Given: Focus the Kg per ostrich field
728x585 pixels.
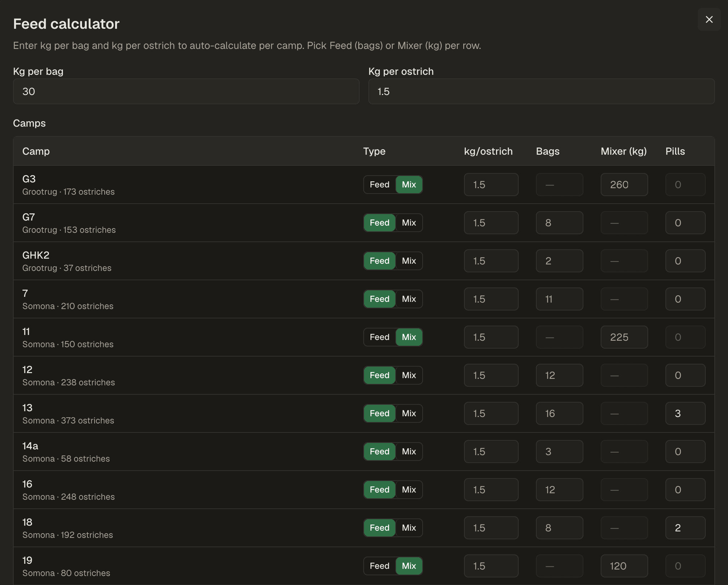Looking at the screenshot, I should tap(541, 91).
